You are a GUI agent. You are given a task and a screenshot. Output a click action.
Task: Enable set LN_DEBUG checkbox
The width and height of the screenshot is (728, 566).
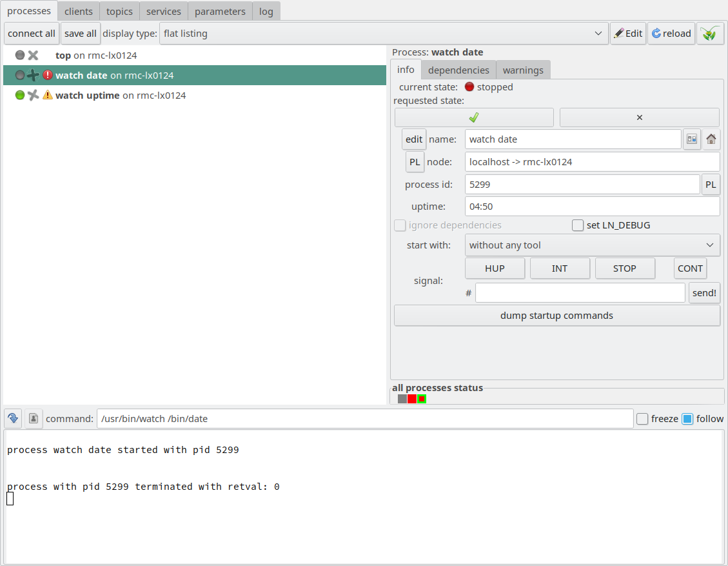click(x=578, y=225)
